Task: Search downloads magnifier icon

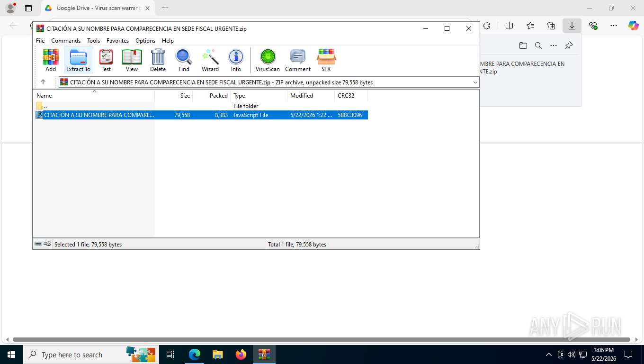Action: click(x=538, y=45)
